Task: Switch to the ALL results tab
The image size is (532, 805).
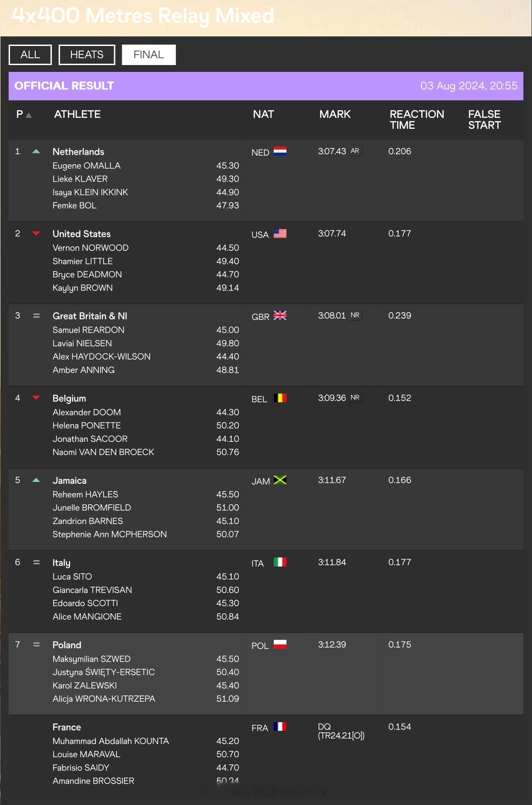Action: click(x=30, y=55)
